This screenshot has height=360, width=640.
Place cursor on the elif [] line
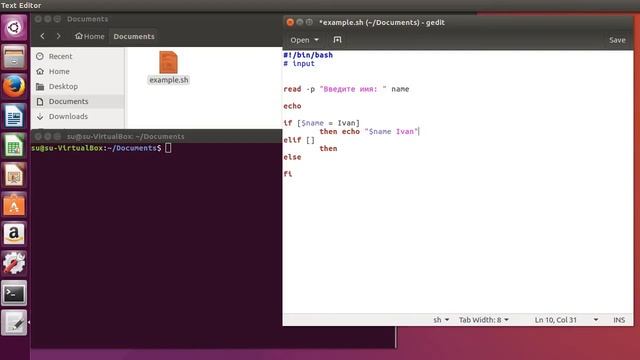point(299,140)
